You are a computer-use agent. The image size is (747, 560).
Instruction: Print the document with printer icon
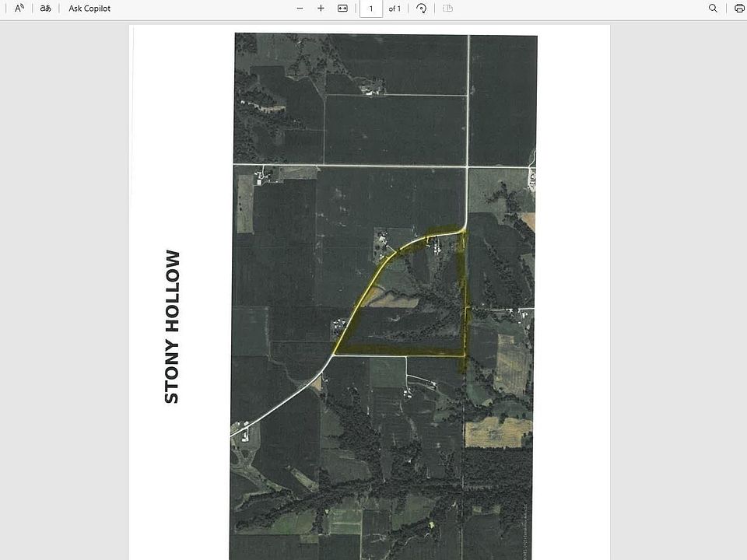[738, 9]
